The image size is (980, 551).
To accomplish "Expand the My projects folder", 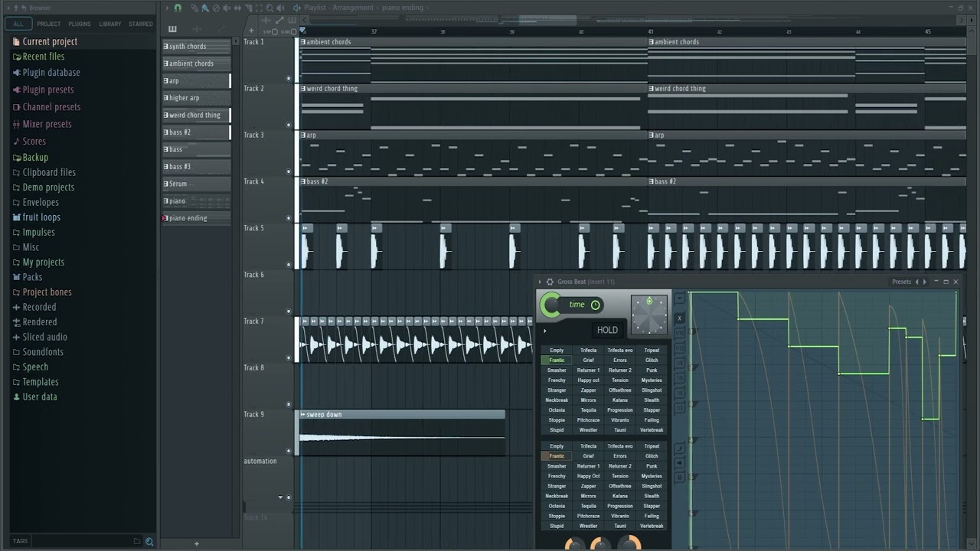I will pyautogui.click(x=43, y=262).
